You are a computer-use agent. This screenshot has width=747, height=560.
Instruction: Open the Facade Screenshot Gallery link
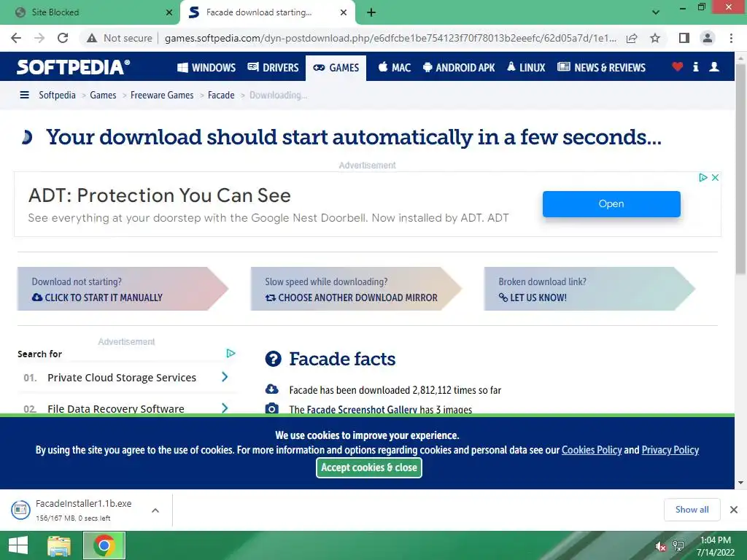tap(362, 410)
